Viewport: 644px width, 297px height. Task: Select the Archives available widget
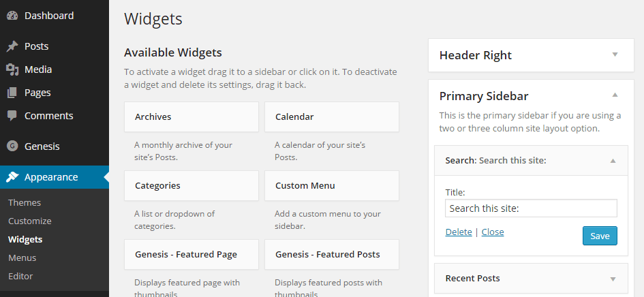click(x=191, y=117)
